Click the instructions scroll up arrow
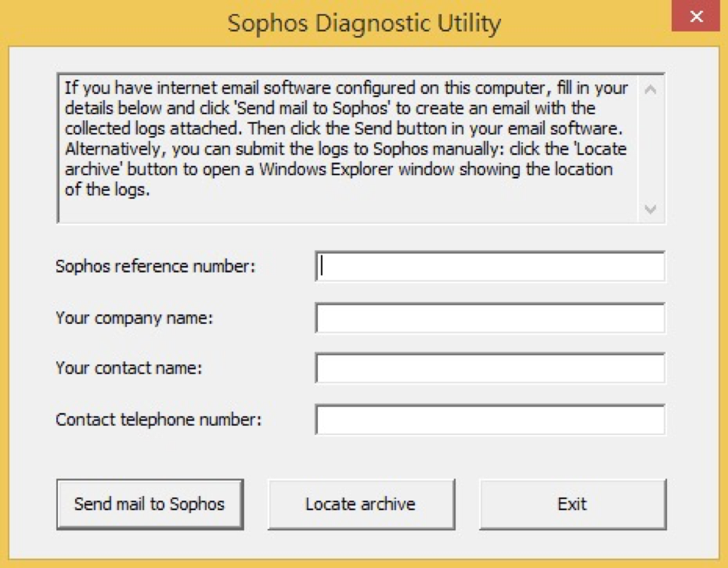Viewport: 728px width, 568px height. coord(651,89)
